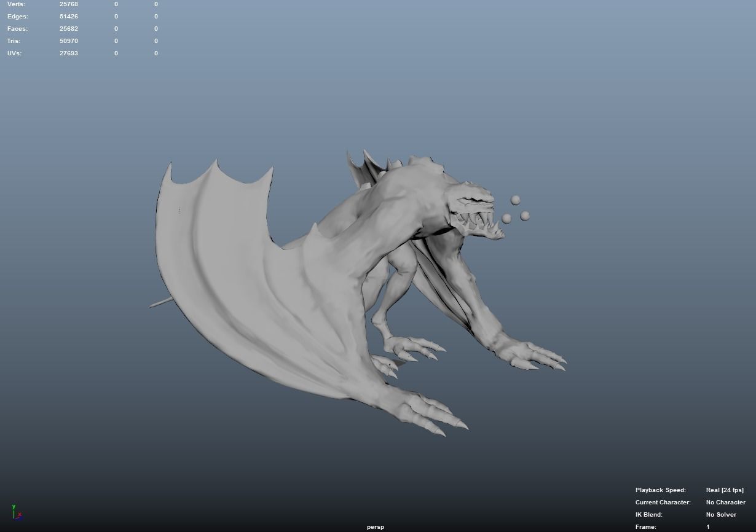756x532 pixels.
Task: Click the 'No Character' value
Action: pos(726,503)
